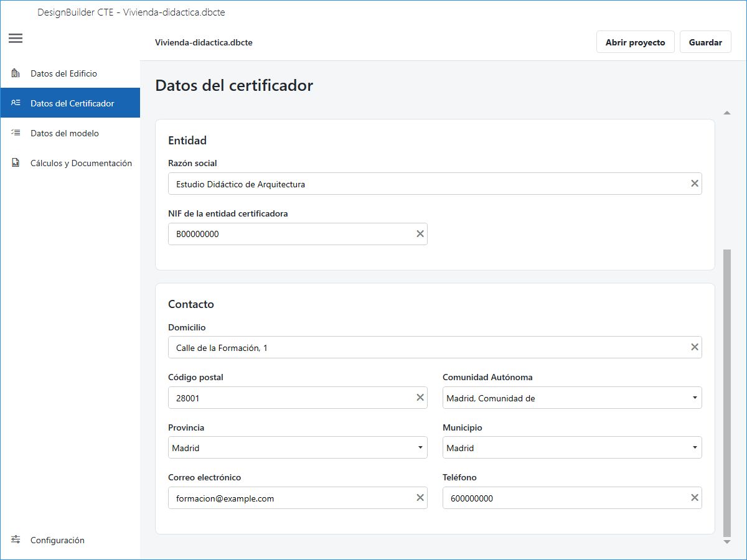The image size is (747, 560).
Task: Open Datos del modelo section
Action: [x=70, y=133]
